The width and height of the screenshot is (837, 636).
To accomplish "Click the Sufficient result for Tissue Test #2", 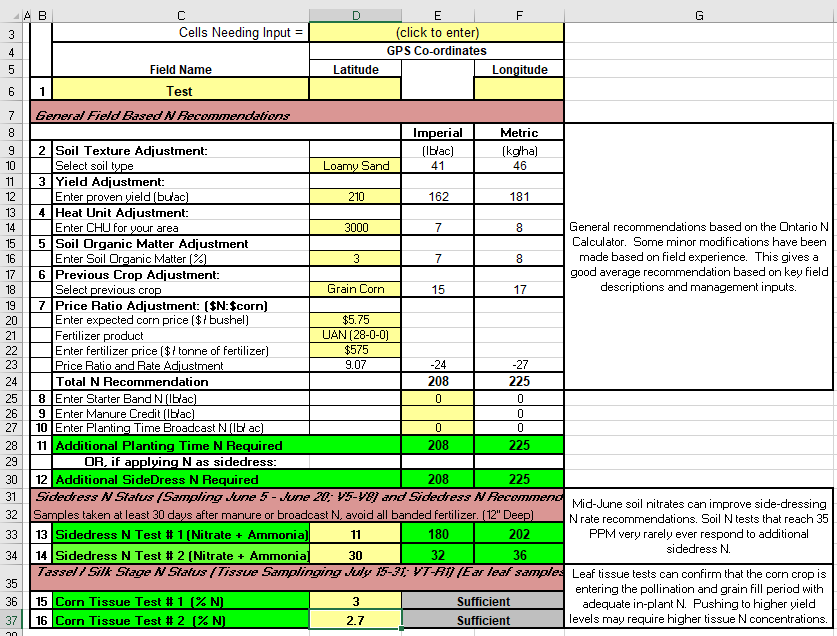I will click(x=483, y=620).
